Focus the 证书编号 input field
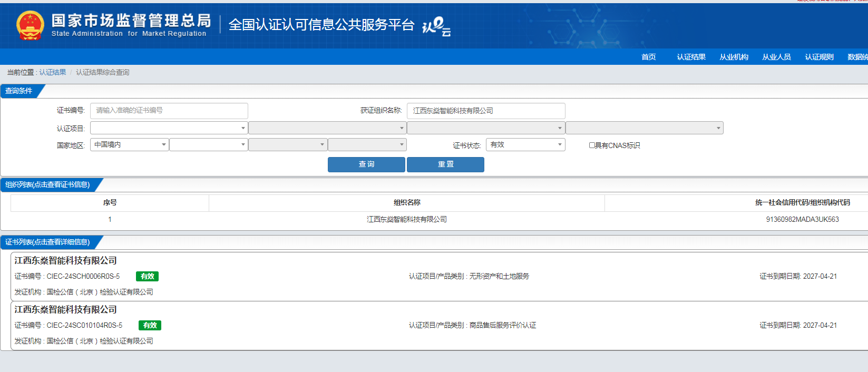Image resolution: width=868 pixels, height=372 pixels. [x=169, y=111]
